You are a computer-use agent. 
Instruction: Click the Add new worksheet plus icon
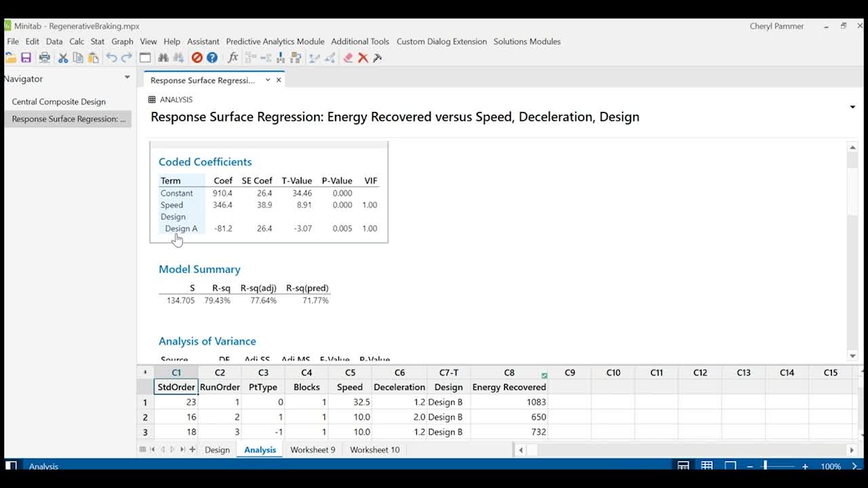[193, 449]
